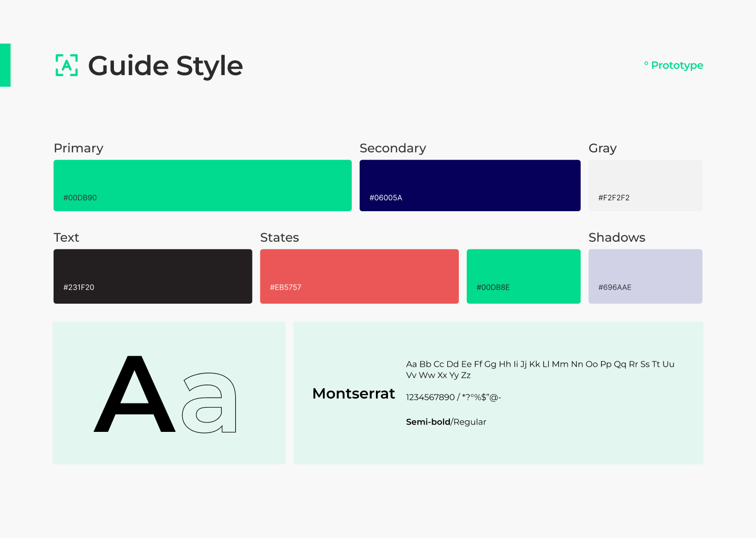This screenshot has height=538, width=756.
Task: Click the Semi-bold weight label
Action: pyautogui.click(x=428, y=422)
